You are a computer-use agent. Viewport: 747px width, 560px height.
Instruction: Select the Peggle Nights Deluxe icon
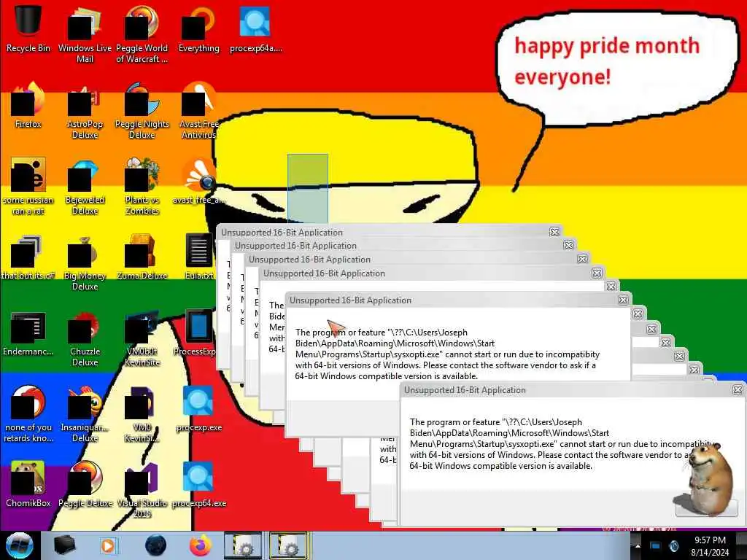(x=142, y=111)
